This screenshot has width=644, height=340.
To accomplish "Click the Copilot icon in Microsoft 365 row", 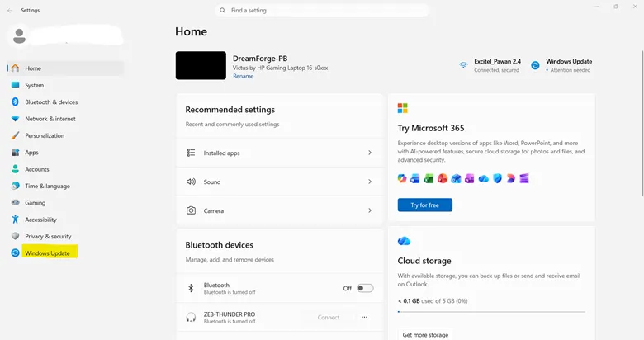I will (402, 178).
